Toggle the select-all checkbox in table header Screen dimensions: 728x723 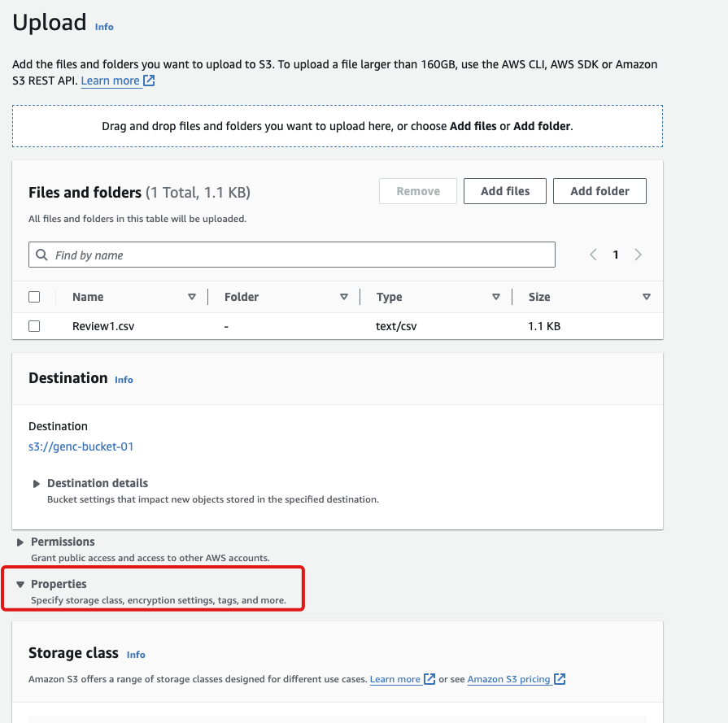(34, 297)
